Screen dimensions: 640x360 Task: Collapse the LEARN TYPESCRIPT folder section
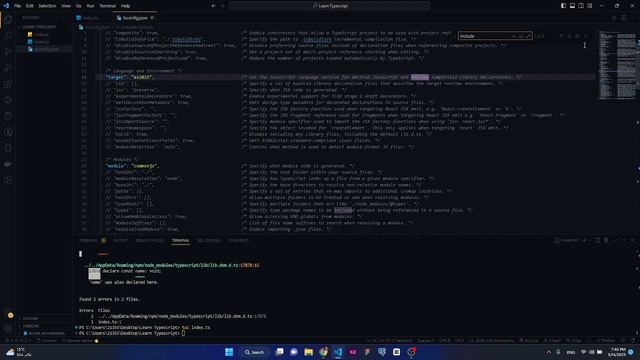pos(39,27)
